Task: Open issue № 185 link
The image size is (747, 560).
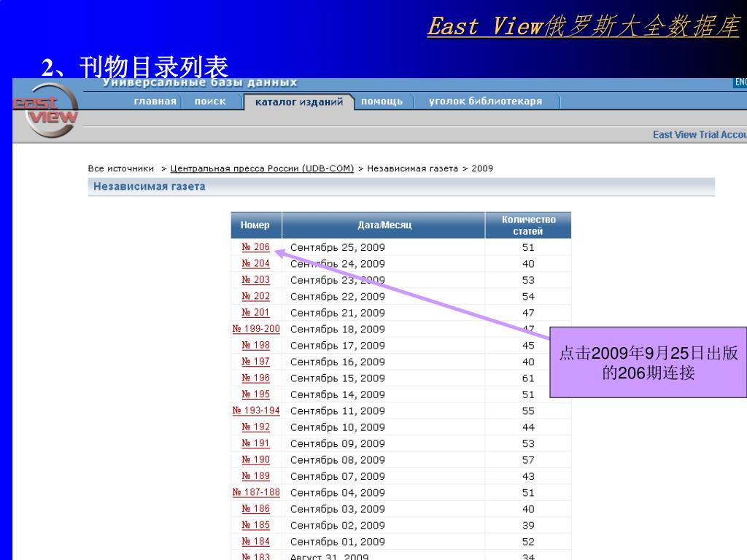Action: [x=256, y=525]
